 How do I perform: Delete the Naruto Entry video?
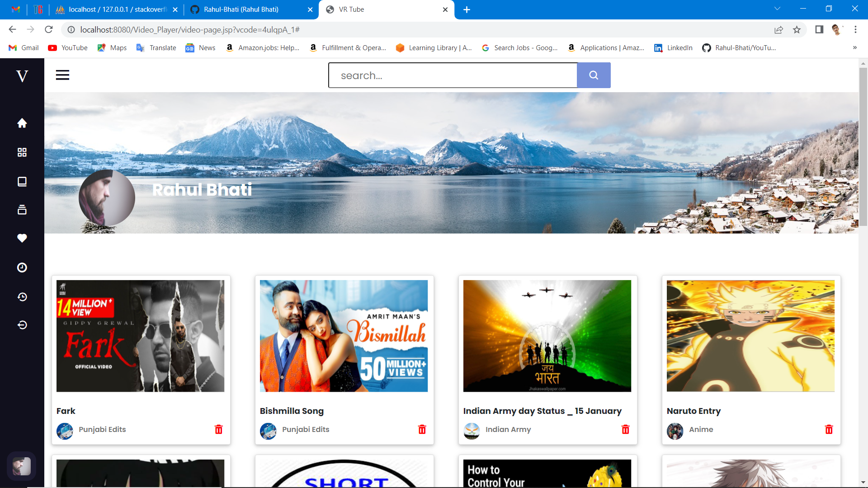click(829, 429)
